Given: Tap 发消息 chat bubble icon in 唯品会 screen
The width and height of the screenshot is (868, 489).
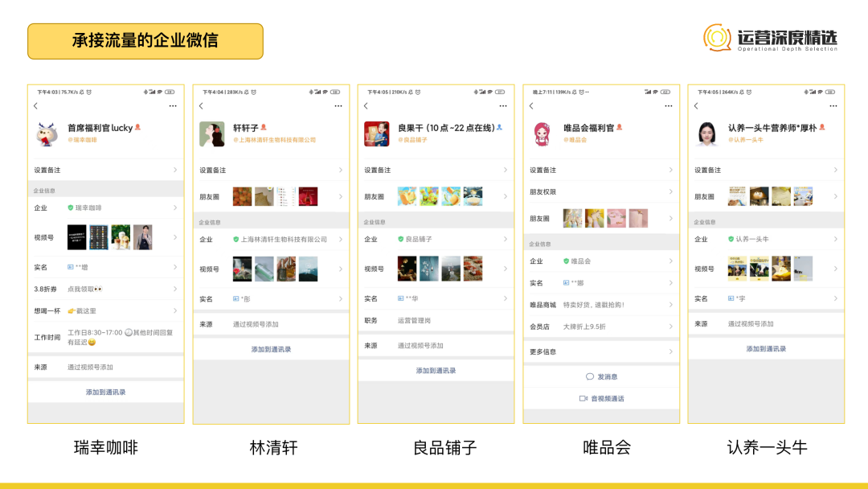Looking at the screenshot, I should click(x=590, y=376).
